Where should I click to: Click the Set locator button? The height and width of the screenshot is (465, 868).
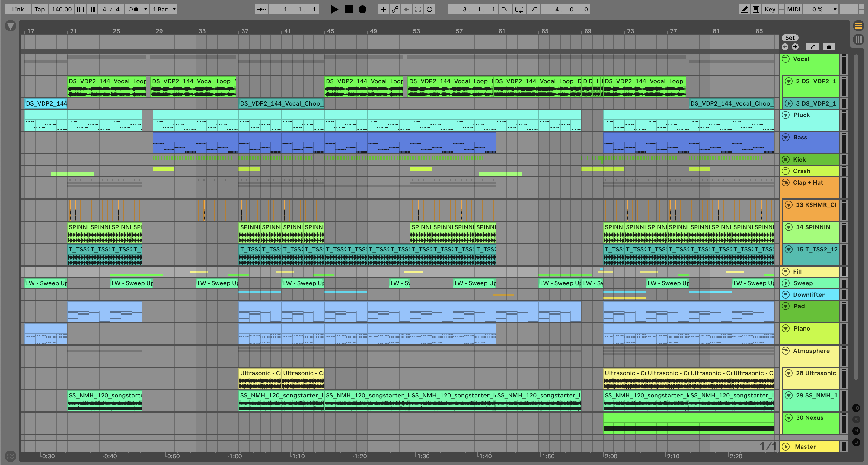click(790, 38)
